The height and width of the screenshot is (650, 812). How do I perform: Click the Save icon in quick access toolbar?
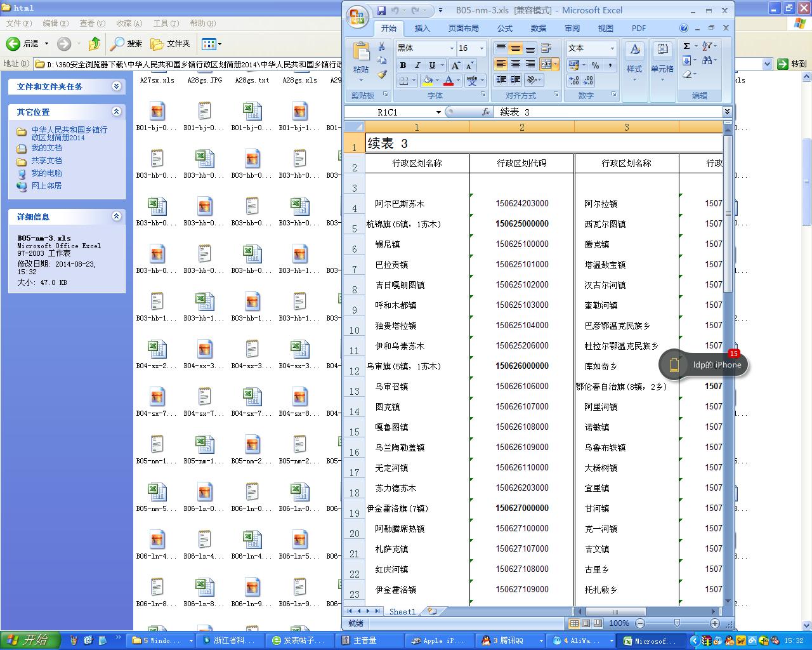(381, 11)
